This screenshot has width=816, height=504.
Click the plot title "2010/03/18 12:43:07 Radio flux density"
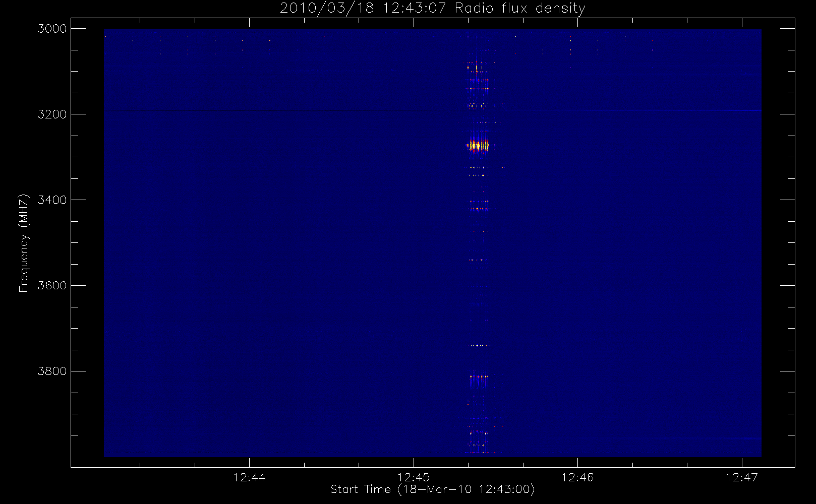(x=432, y=8)
